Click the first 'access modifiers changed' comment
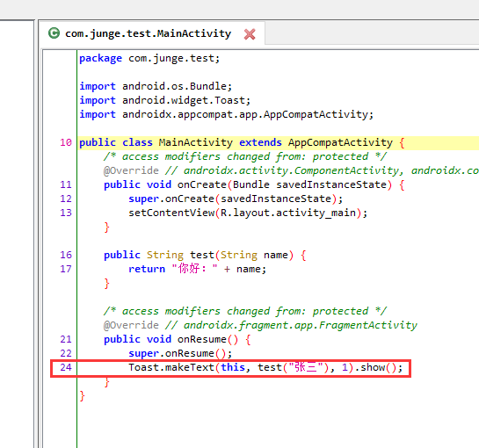This screenshot has height=448, width=479. point(245,156)
